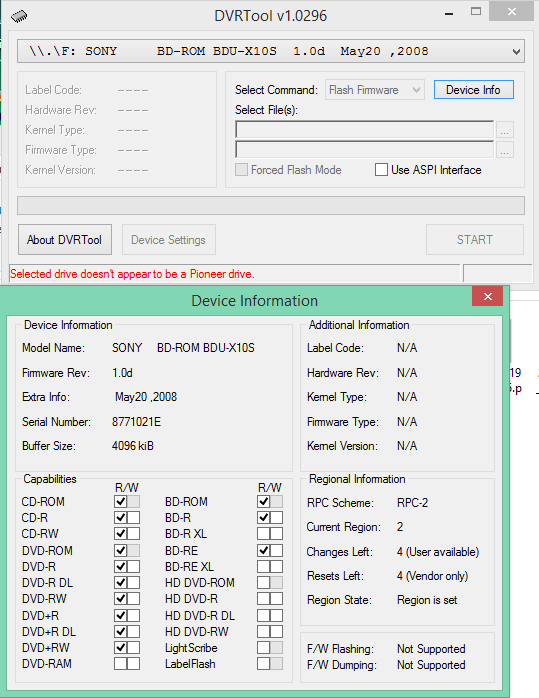
Task: Click the flashing progress bar
Action: pyautogui.click(x=271, y=206)
